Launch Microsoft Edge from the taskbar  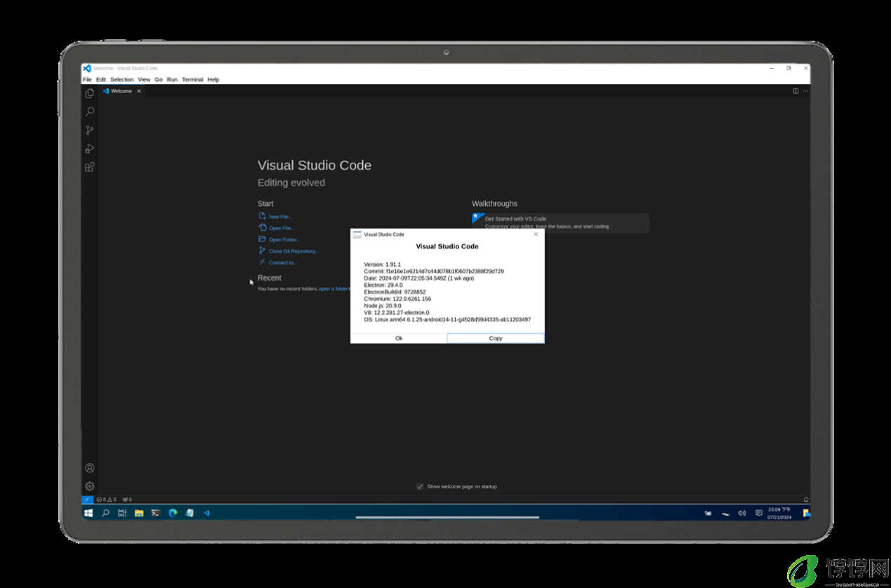click(173, 513)
